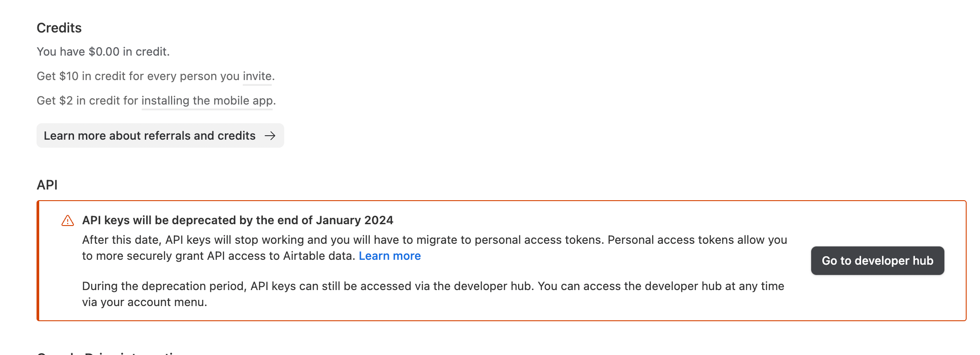Click the "After this date" paragraph
Viewport: 980px width, 355px height.
pos(435,248)
